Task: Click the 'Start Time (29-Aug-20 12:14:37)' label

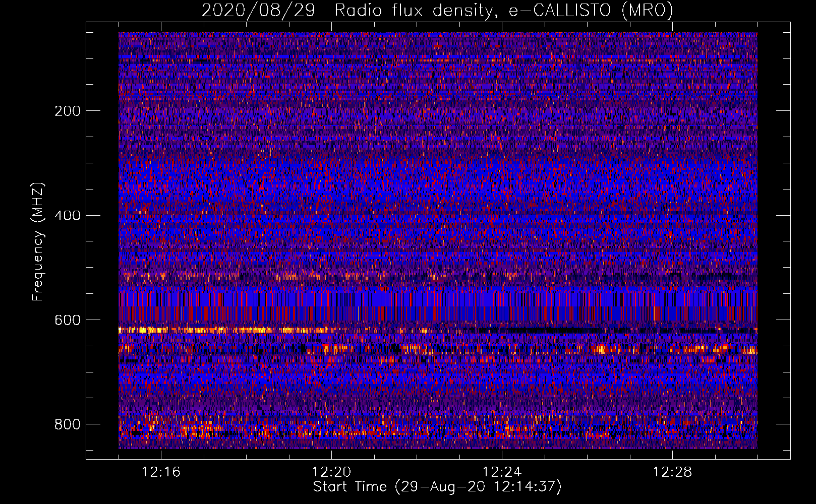Action: coord(437,487)
